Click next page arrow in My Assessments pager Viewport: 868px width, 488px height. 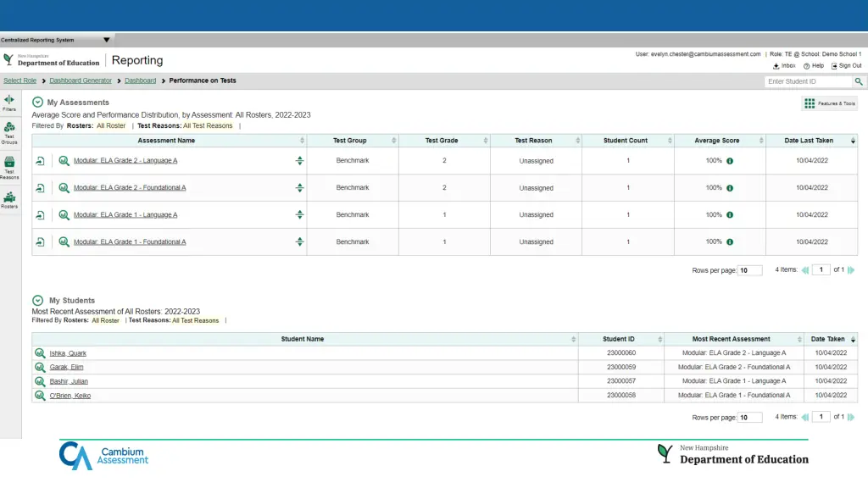851,270
